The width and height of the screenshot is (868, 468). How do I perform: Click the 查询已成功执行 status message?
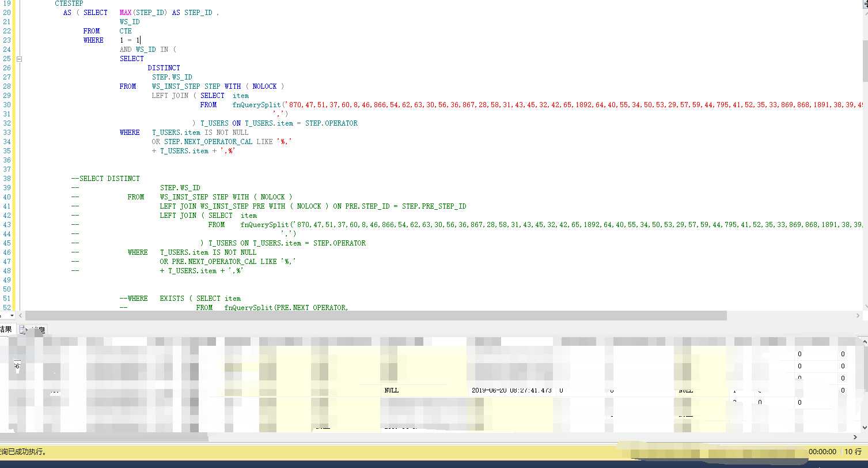click(x=23, y=452)
